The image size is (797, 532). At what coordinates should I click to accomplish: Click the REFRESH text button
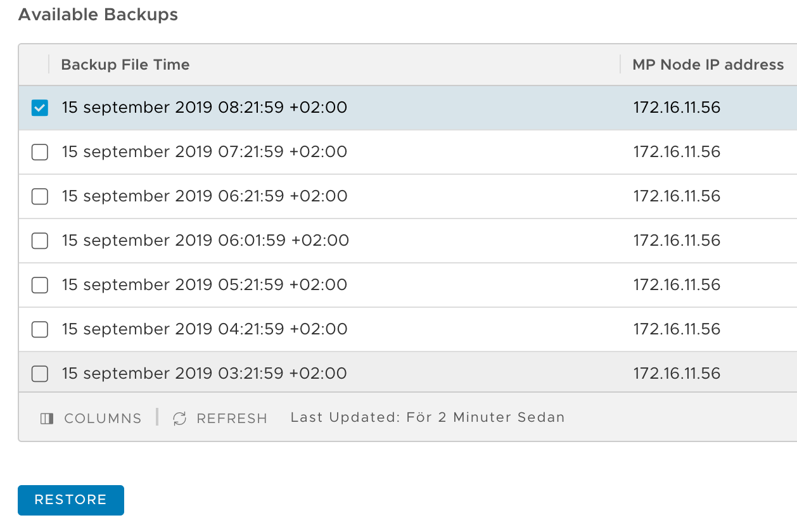(232, 419)
